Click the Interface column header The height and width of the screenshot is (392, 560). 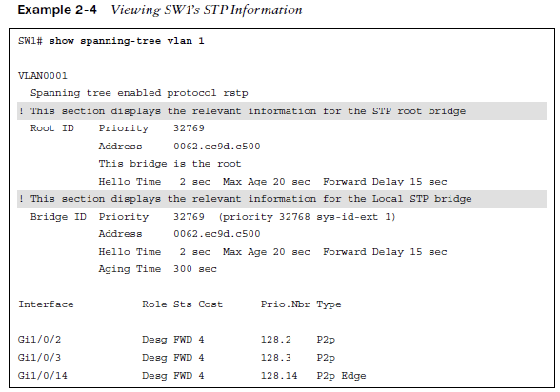pos(46,304)
